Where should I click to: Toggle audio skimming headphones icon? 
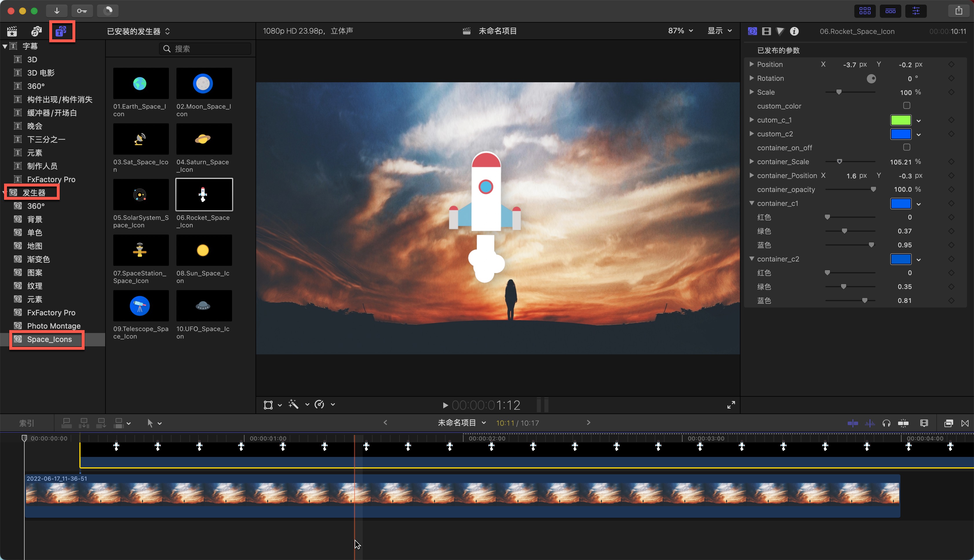pos(886,423)
